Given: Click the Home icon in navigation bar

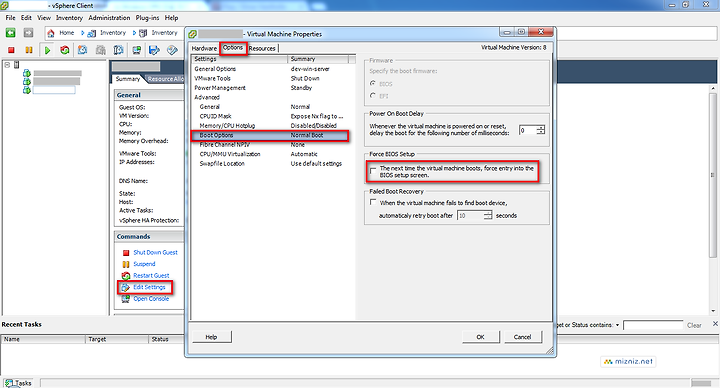Looking at the screenshot, I should click(x=51, y=33).
